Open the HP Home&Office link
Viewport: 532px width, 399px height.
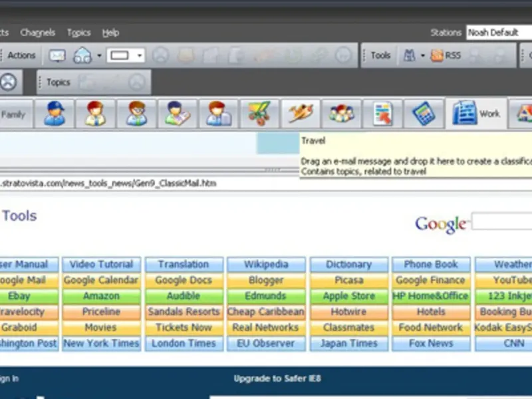click(x=431, y=296)
